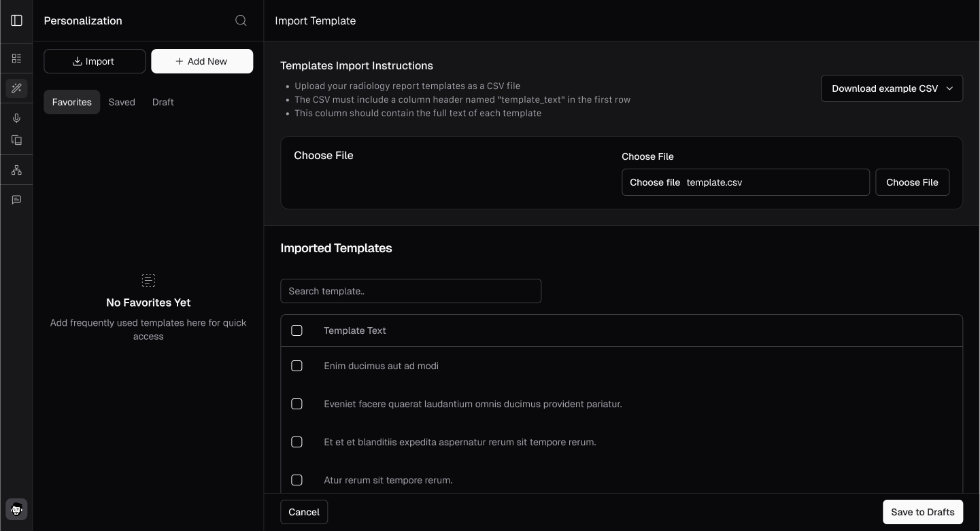Open the chat messages sidebar icon
The height and width of the screenshot is (531, 980).
click(16, 200)
